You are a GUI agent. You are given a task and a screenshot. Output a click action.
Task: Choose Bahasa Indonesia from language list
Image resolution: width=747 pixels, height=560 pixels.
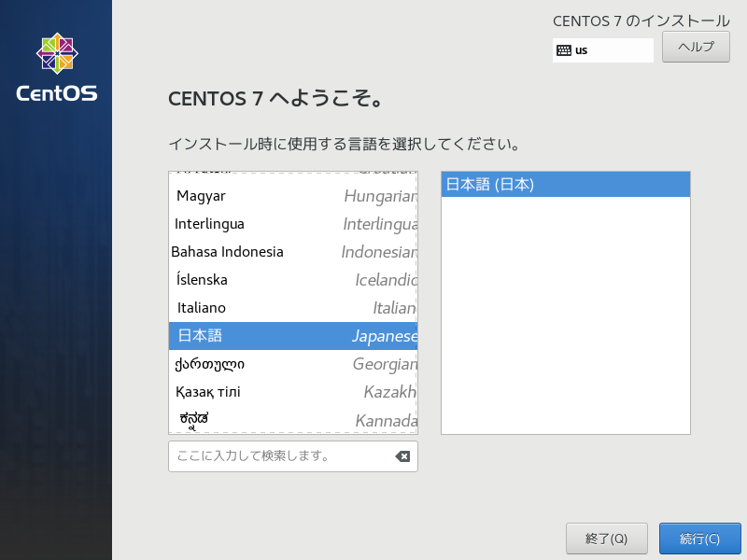click(x=293, y=252)
